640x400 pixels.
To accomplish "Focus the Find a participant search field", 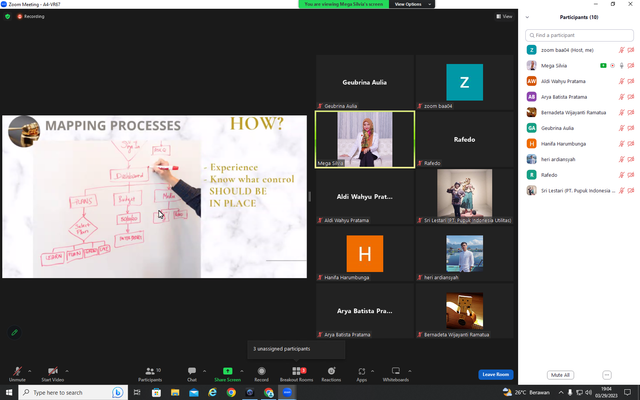I will coord(579,35).
